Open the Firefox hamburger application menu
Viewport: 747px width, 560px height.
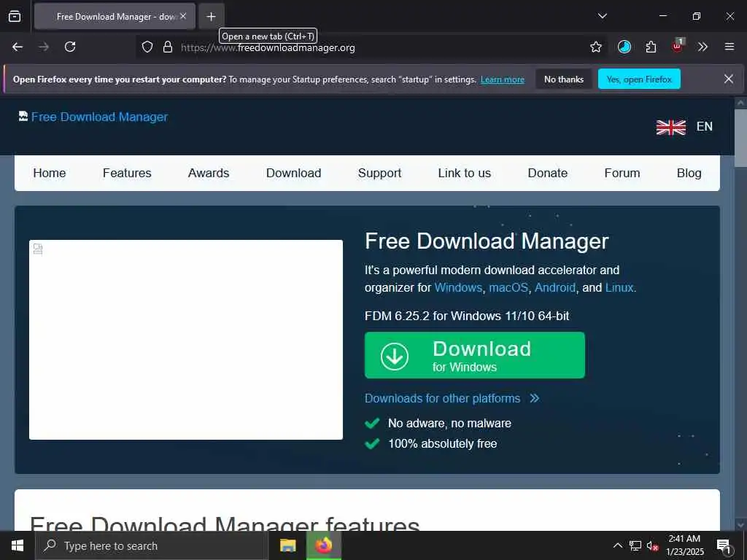pos(729,47)
